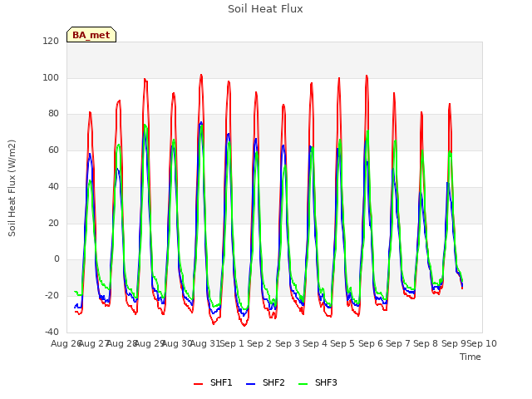Click the BA_met annotation label
This screenshot has height=399, width=532.
point(91,35)
